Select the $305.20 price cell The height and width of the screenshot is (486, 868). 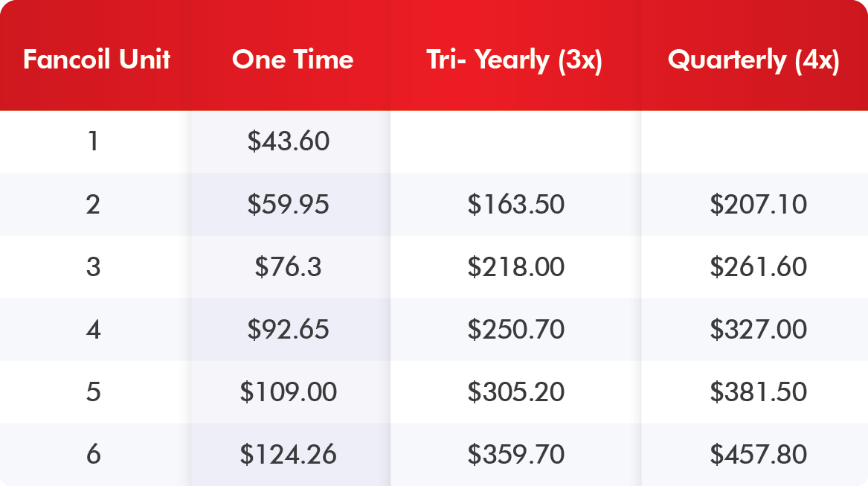point(515,391)
